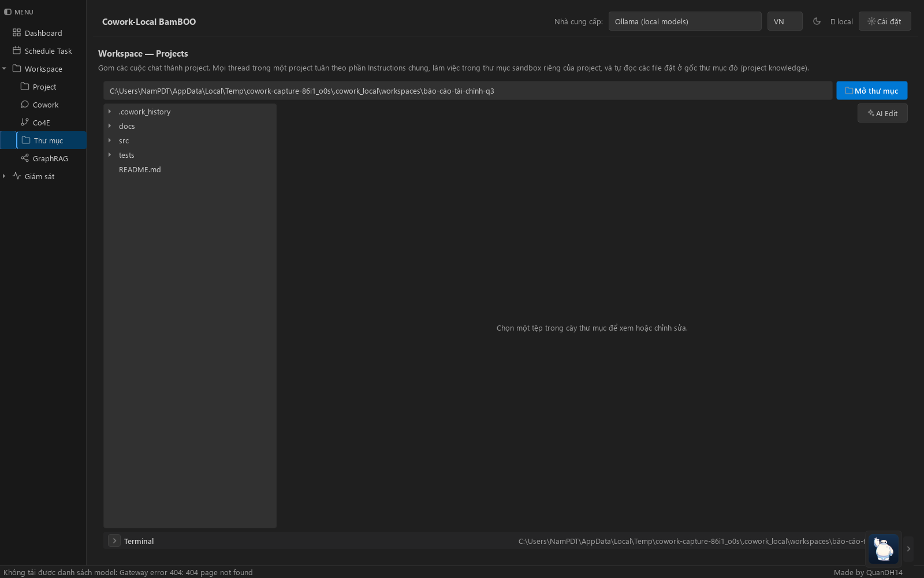Open the VN language dropdown

point(785,21)
